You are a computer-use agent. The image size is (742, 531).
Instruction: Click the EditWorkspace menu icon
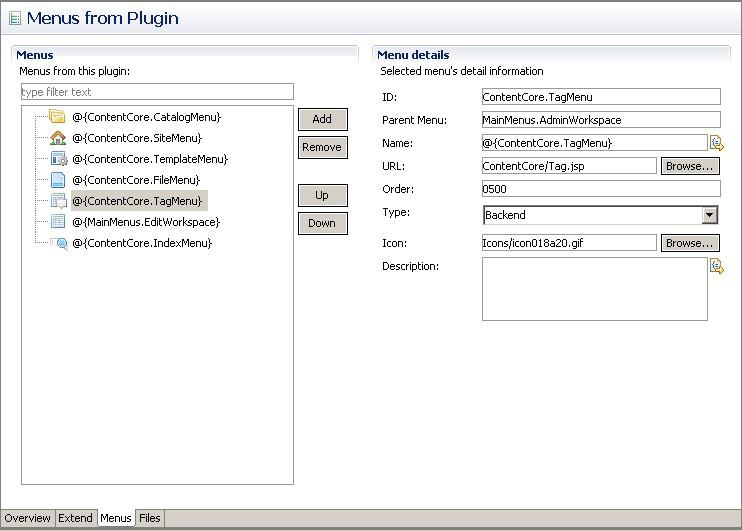(x=58, y=222)
